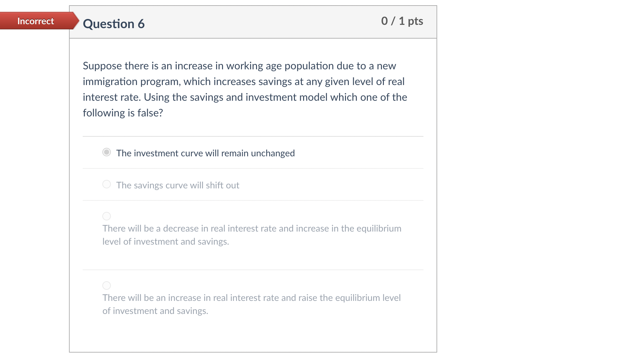Click the empty radio circle above the third answer
Viewport: 618px width, 364px height.
(x=106, y=216)
